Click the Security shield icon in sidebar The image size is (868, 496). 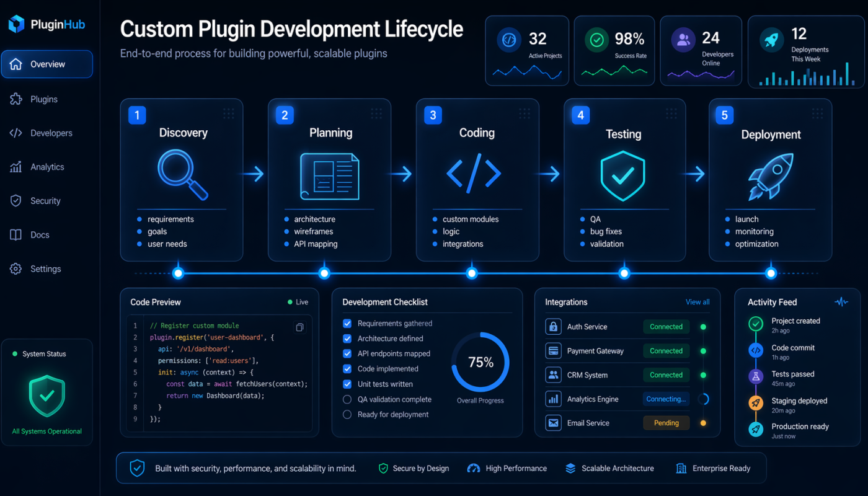[x=15, y=200]
